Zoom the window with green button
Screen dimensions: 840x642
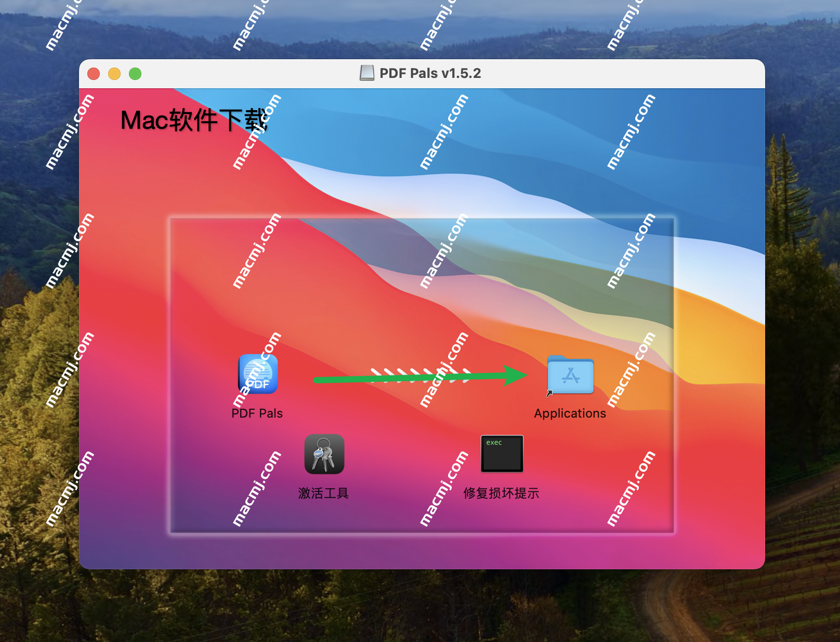click(135, 74)
